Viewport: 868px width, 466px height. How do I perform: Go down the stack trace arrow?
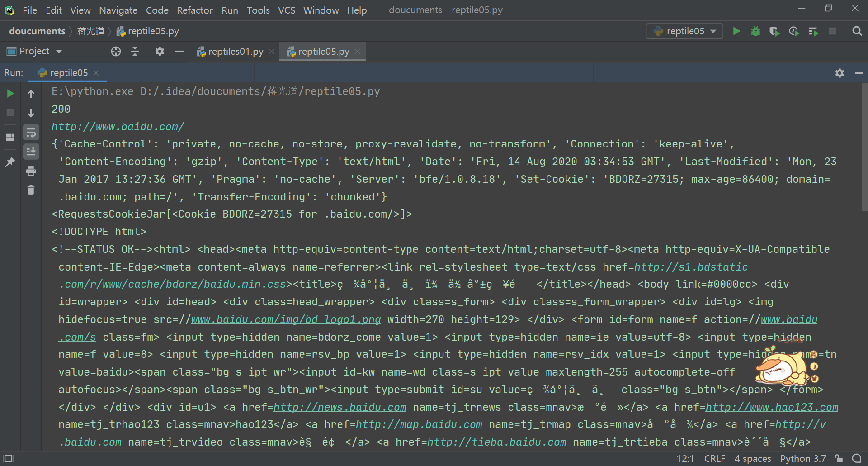tap(31, 113)
